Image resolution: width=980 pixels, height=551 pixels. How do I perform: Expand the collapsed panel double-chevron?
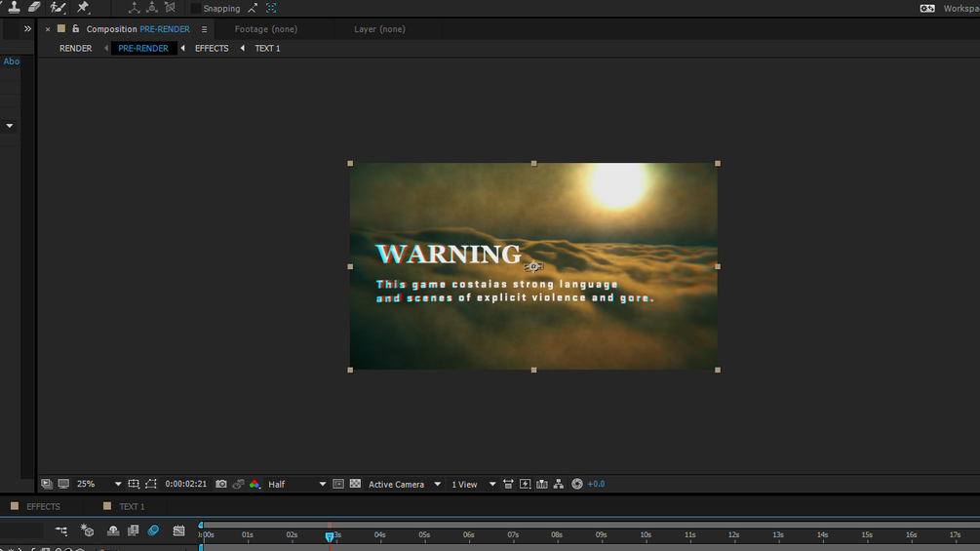click(x=27, y=28)
